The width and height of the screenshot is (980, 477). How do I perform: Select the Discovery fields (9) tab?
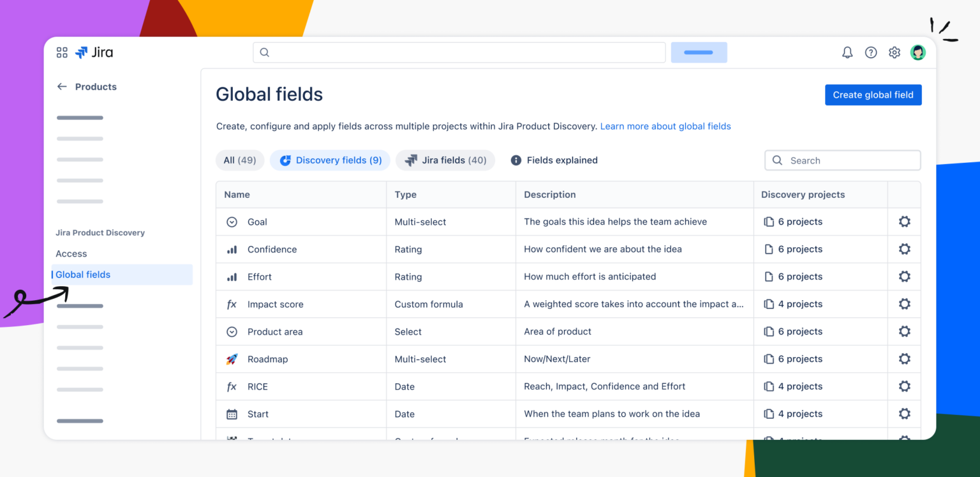(330, 160)
